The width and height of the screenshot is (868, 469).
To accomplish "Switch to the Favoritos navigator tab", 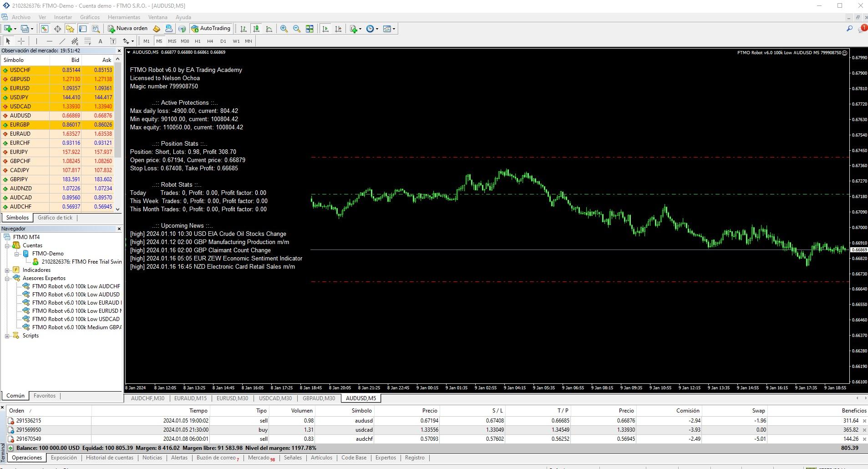I will coord(45,396).
